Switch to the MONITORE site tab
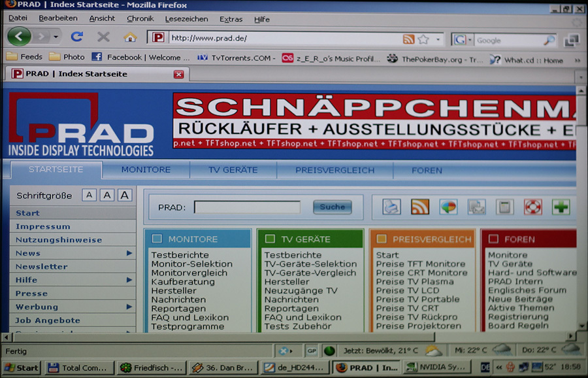This screenshot has width=588, height=378. [x=146, y=169]
